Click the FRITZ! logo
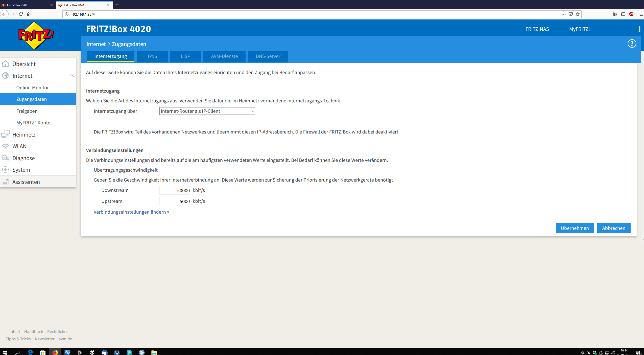644x355 pixels. point(36,35)
